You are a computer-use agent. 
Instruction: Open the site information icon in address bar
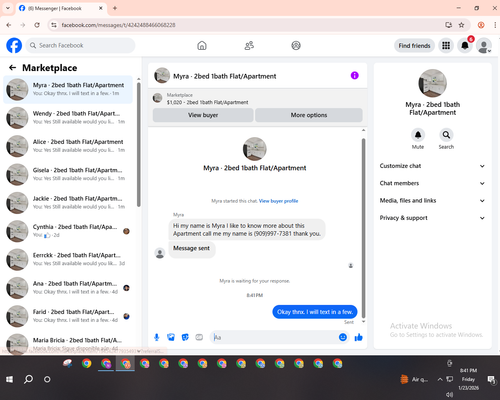(54, 25)
